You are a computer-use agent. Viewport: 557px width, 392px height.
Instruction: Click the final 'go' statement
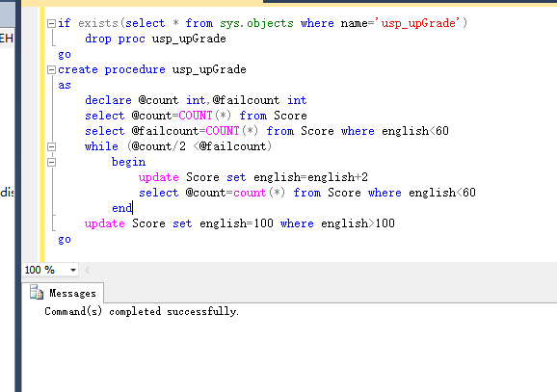pyautogui.click(x=65, y=239)
